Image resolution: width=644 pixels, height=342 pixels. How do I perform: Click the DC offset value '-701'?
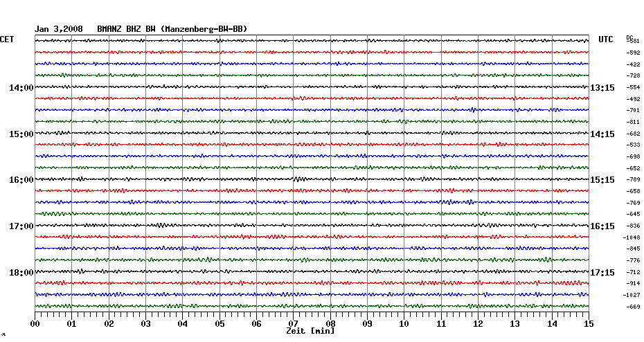point(633,111)
